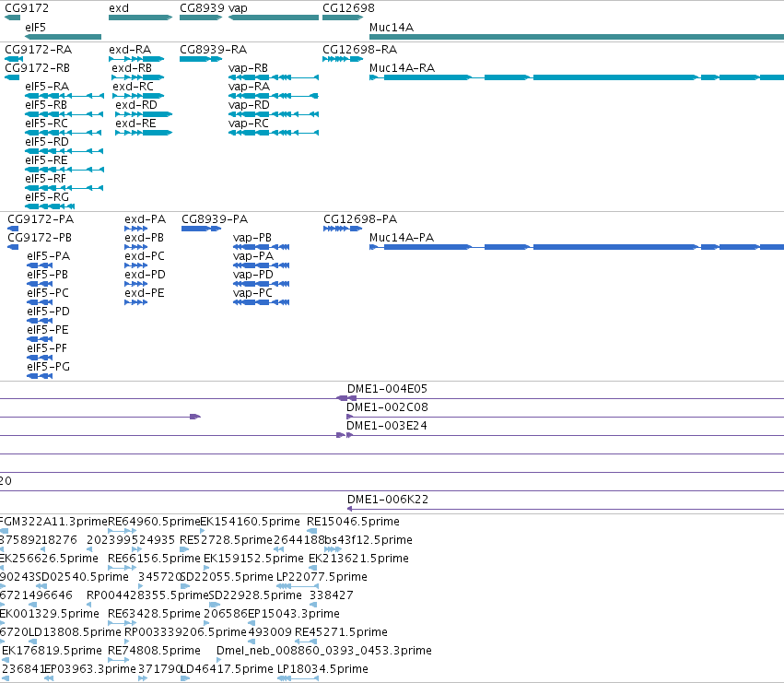Viewport: 784px width, 683px height.
Task: Click the eIF5 gene bar
Action: (63, 37)
